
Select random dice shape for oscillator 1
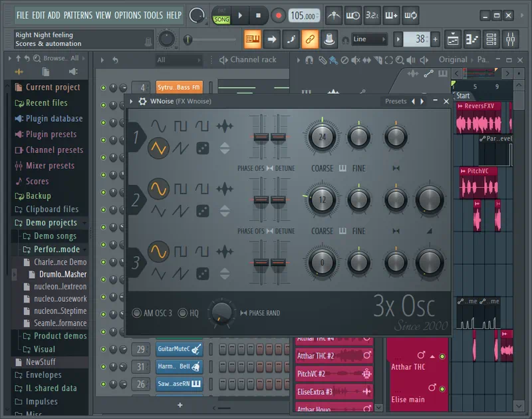click(203, 148)
